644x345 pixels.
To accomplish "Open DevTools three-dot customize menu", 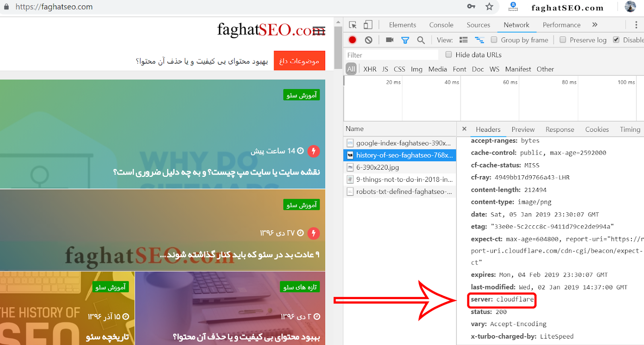I will click(636, 25).
